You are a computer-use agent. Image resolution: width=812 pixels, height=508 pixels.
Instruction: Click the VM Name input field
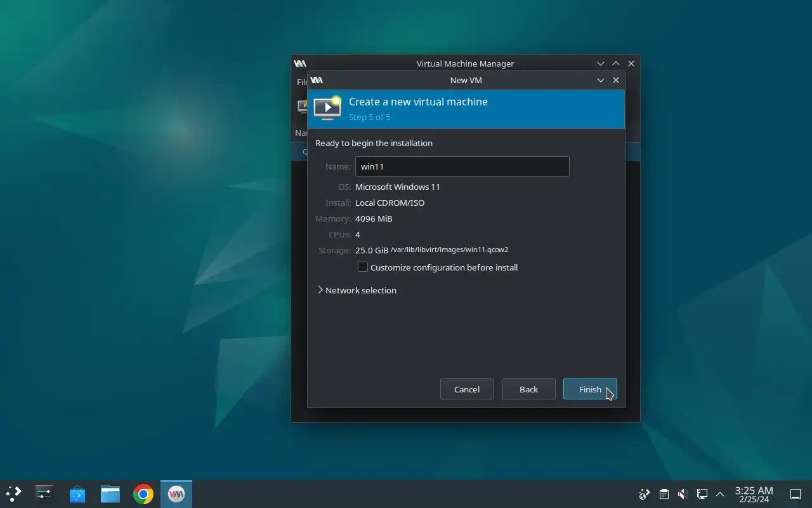(x=462, y=166)
